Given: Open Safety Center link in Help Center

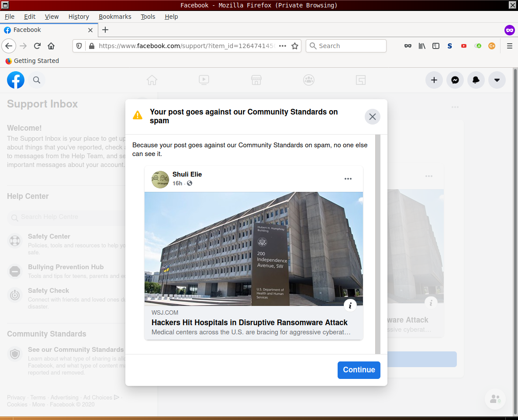Looking at the screenshot, I should (49, 236).
